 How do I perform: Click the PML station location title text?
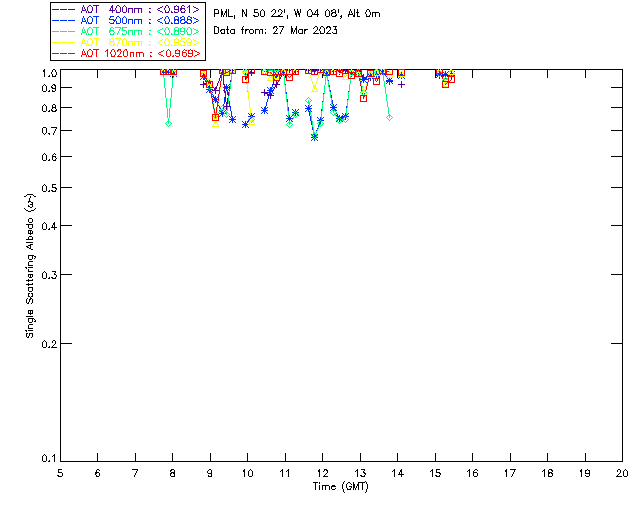point(297,14)
